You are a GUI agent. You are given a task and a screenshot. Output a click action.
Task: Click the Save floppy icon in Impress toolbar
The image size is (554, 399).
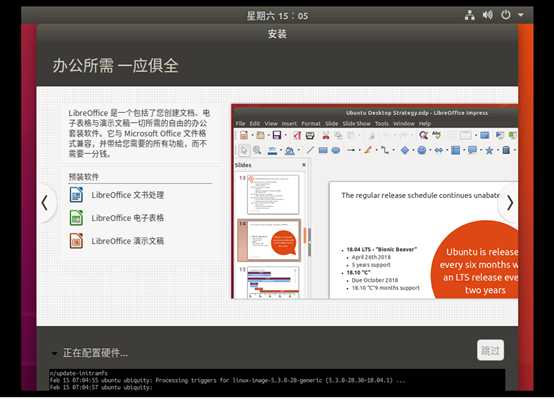(277, 135)
